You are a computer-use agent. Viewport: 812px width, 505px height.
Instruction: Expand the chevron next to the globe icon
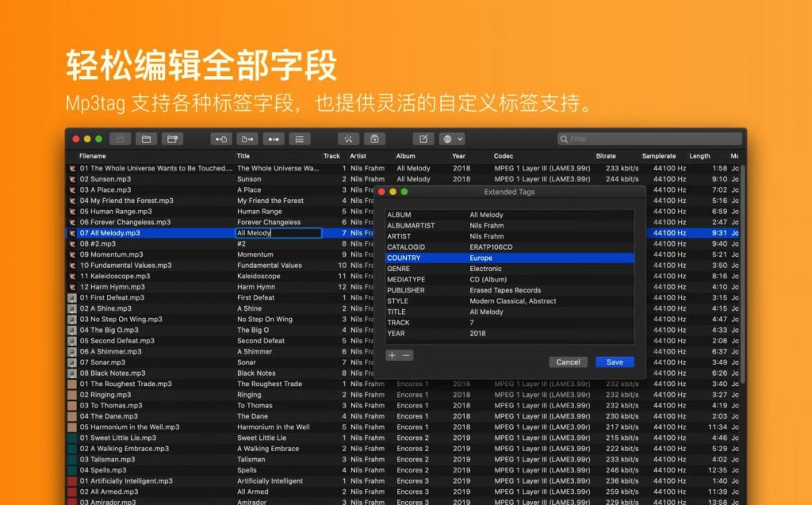(x=460, y=138)
